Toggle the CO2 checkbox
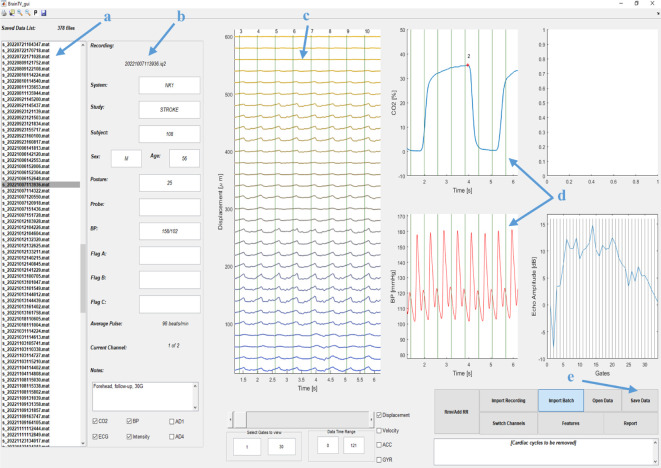This screenshot has width=661, height=468. (95, 421)
